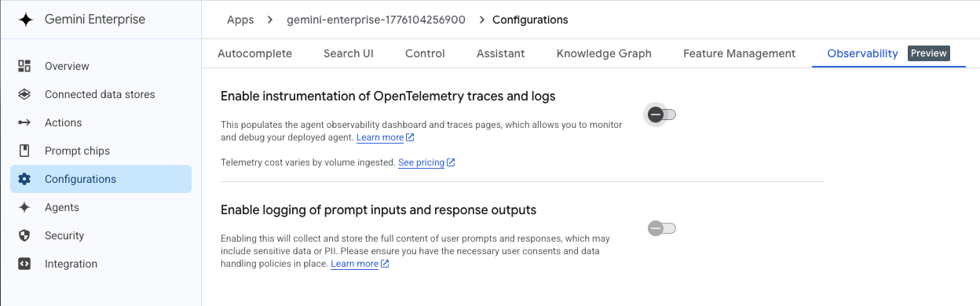This screenshot has width=980, height=306.
Task: Click the Connected data stores layers icon
Action: pyautogui.click(x=24, y=94)
